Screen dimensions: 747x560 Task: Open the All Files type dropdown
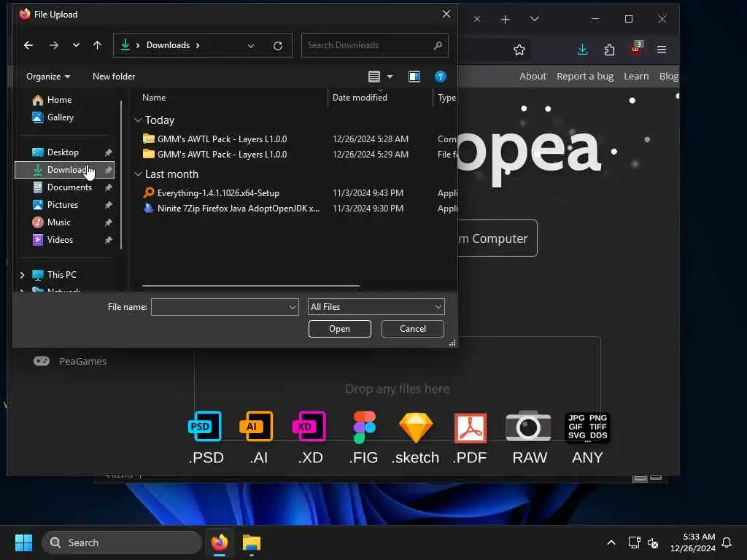(x=376, y=307)
